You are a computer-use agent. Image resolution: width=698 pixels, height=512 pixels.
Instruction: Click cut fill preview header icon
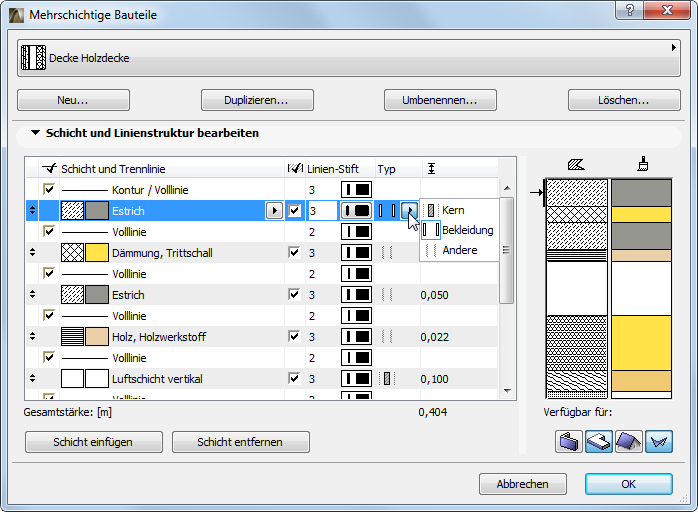[x=576, y=165]
